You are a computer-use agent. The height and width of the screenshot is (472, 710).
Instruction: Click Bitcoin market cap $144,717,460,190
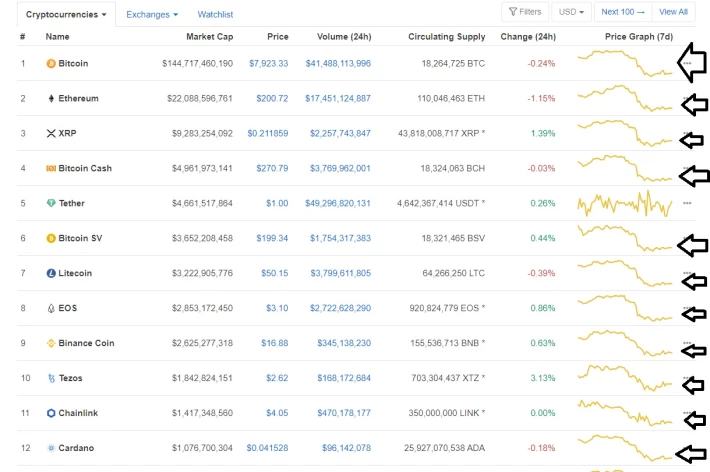[x=197, y=63]
